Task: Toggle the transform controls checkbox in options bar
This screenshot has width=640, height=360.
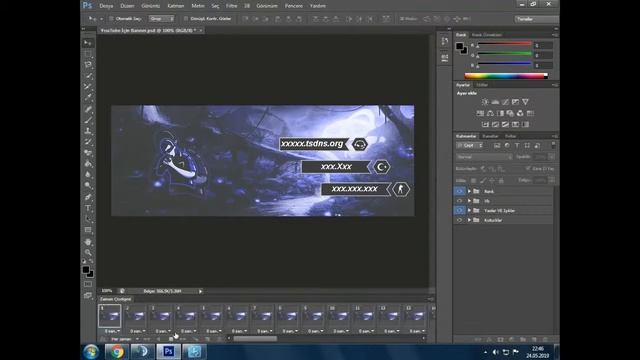Action: pyautogui.click(x=186, y=19)
